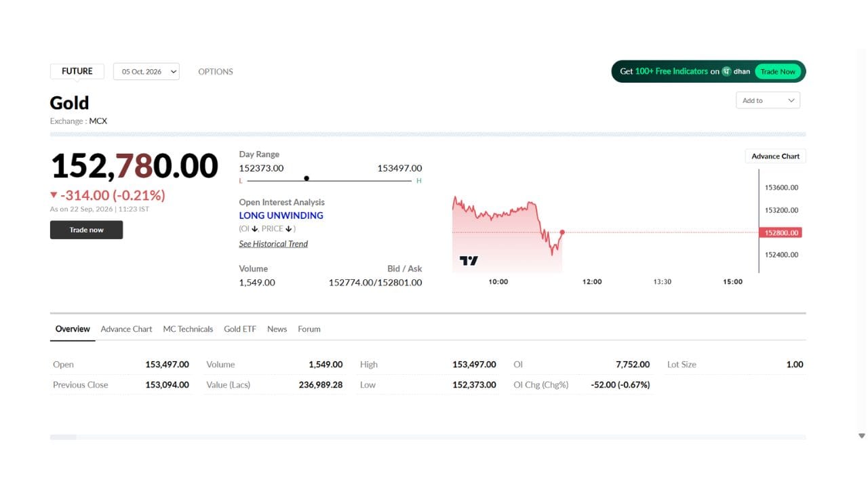Open the MC Technicals tab
This screenshot has height=488, width=868.
(188, 329)
